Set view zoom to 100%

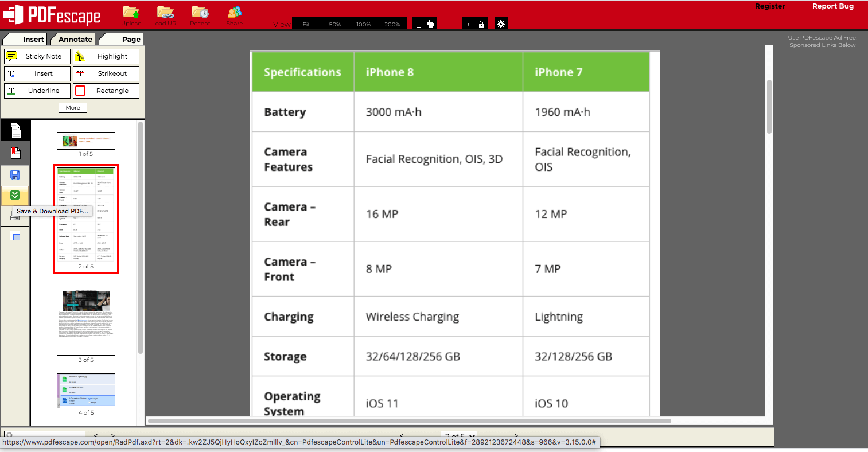pyautogui.click(x=364, y=24)
